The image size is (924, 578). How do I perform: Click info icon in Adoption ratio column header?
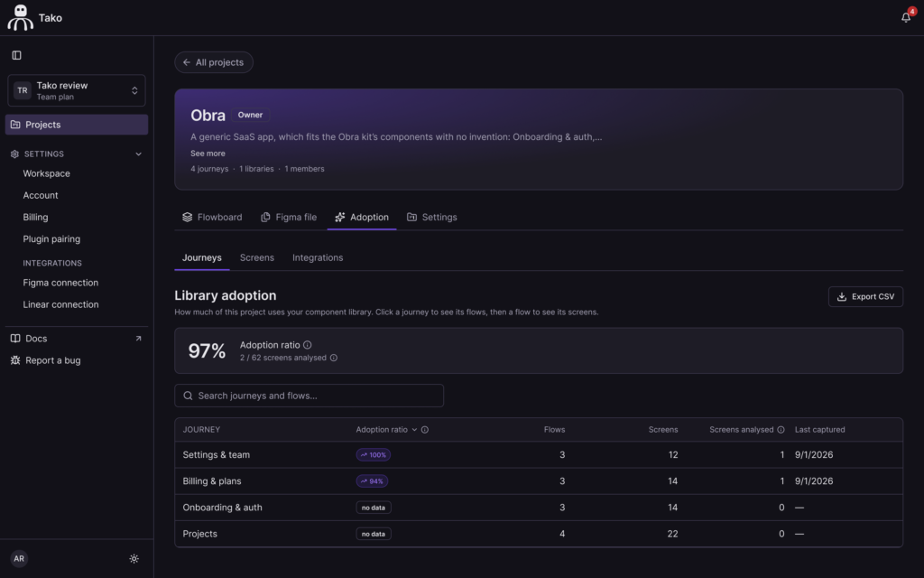(x=425, y=430)
